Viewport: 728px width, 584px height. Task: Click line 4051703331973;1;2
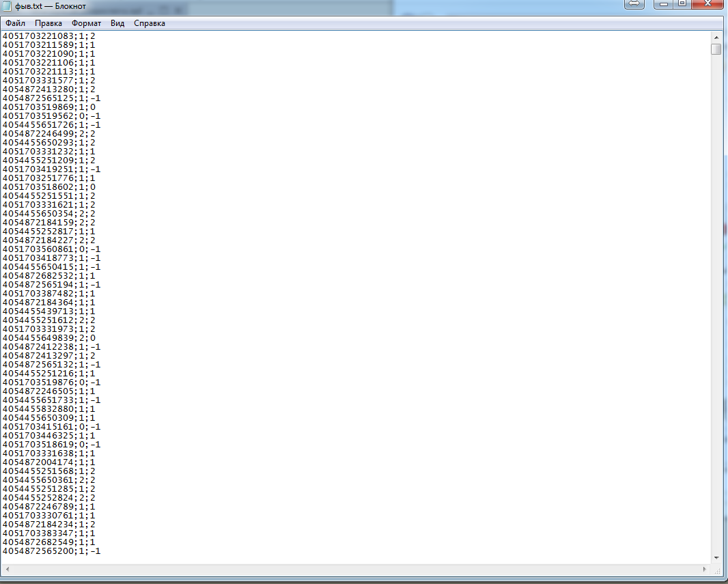[x=48, y=329]
